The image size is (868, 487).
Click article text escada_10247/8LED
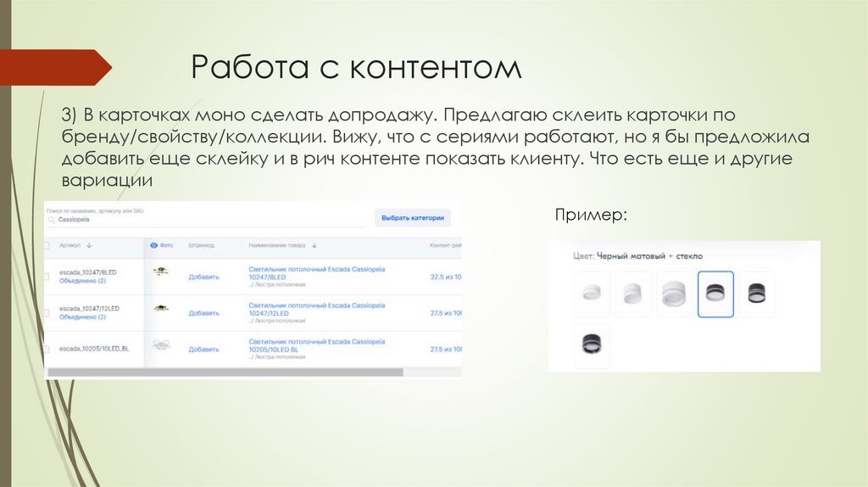88,272
